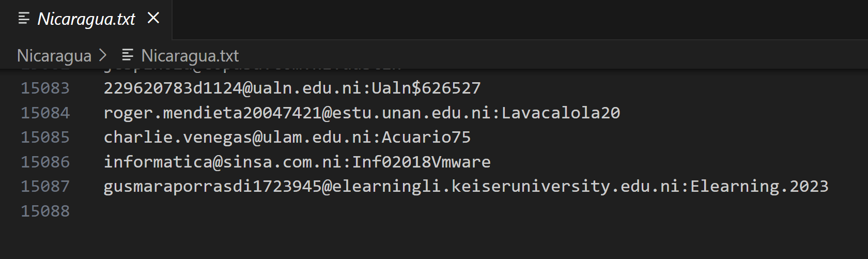This screenshot has width=868, height=259.
Task: Open the Nicaragua.txt breadcrumb item
Action: (190, 55)
